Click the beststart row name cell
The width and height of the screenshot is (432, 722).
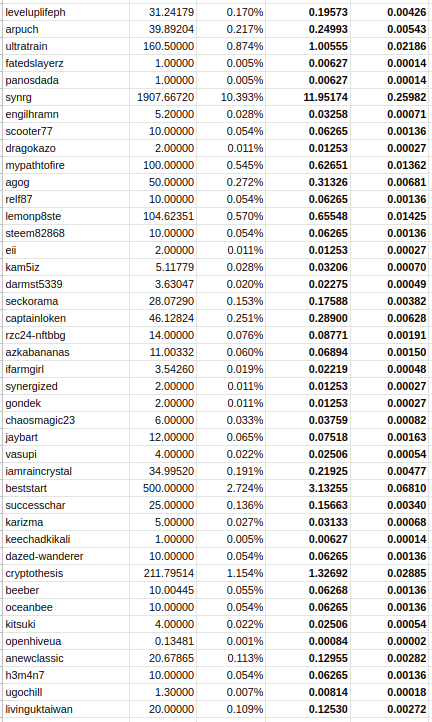tap(66, 488)
